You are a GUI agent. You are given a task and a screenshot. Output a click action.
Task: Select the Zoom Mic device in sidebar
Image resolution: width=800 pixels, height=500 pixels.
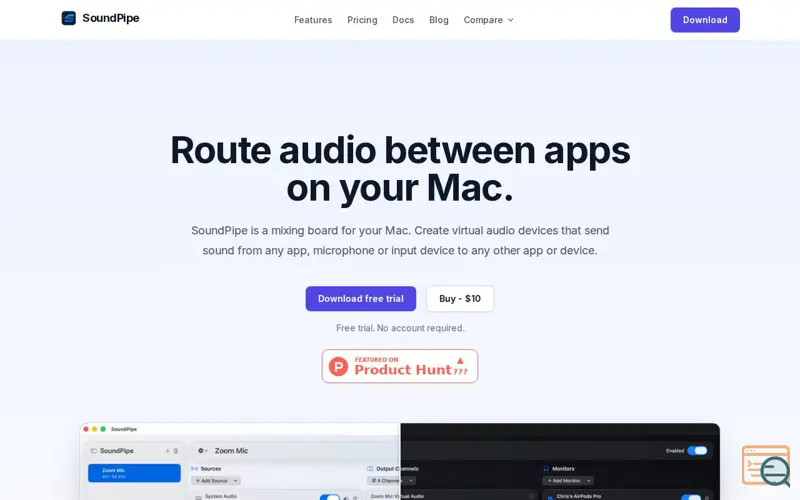[x=134, y=473]
